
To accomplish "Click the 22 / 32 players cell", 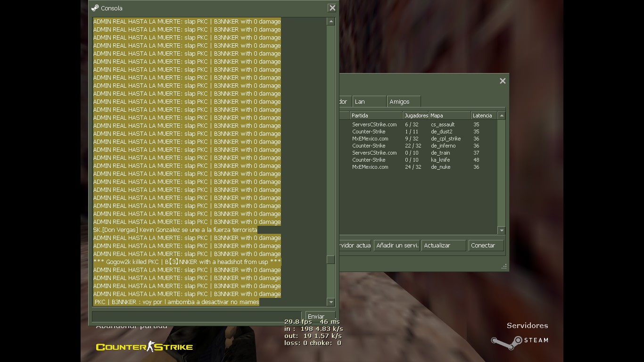I will 413,146.
